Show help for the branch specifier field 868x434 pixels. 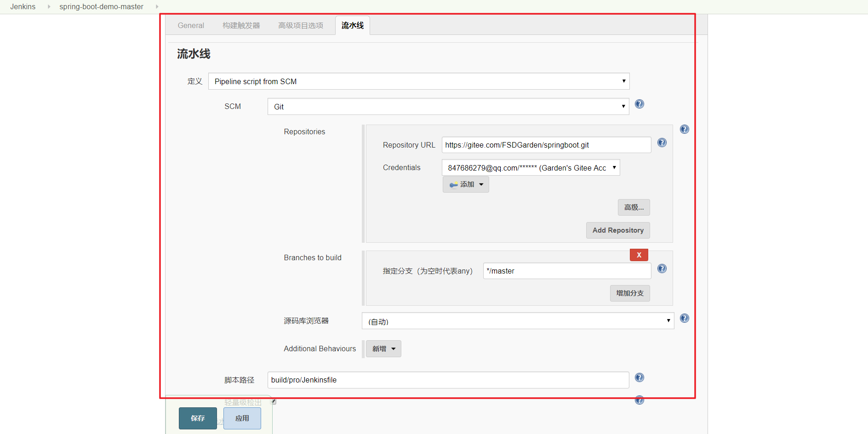click(x=662, y=268)
